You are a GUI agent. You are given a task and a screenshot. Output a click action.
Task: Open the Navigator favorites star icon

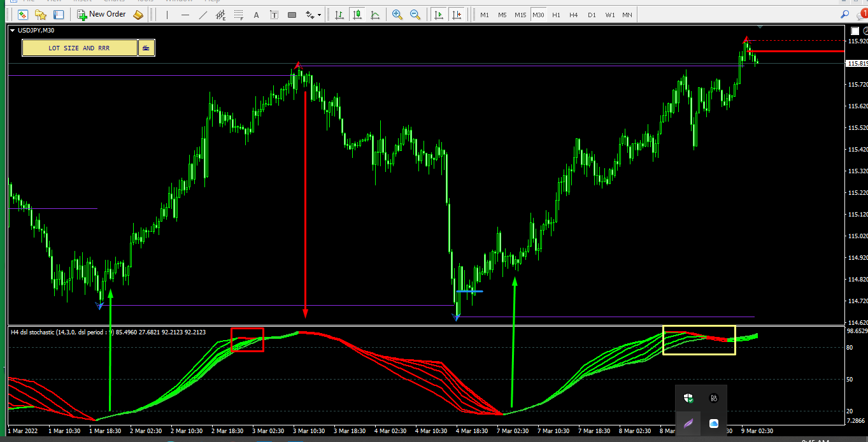coord(41,14)
